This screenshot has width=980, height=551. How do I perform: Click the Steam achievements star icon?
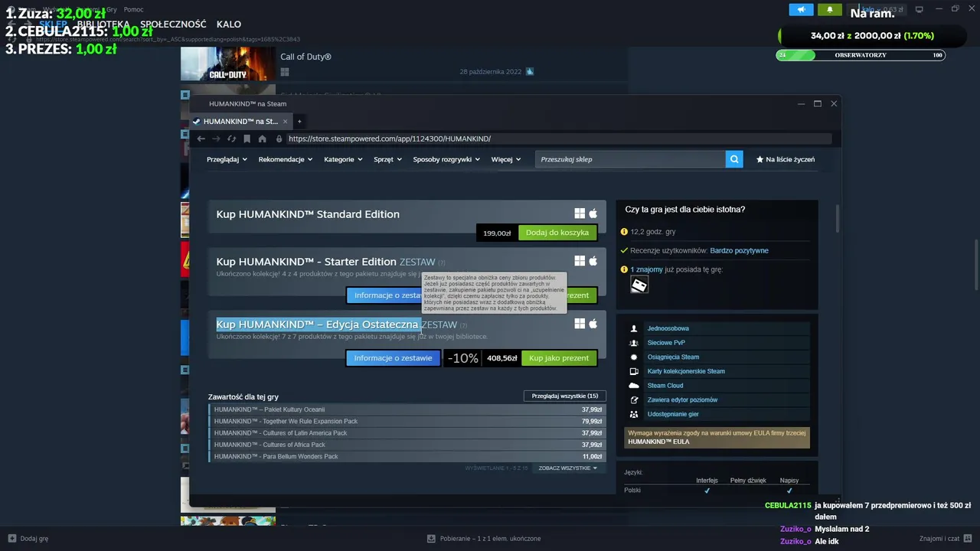click(x=634, y=357)
